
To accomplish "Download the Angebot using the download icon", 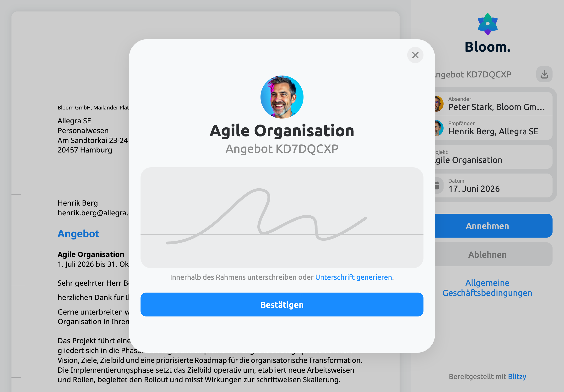I will (544, 74).
